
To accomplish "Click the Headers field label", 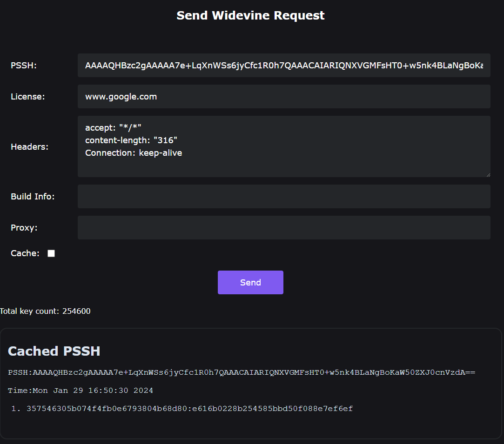I will [x=30, y=146].
